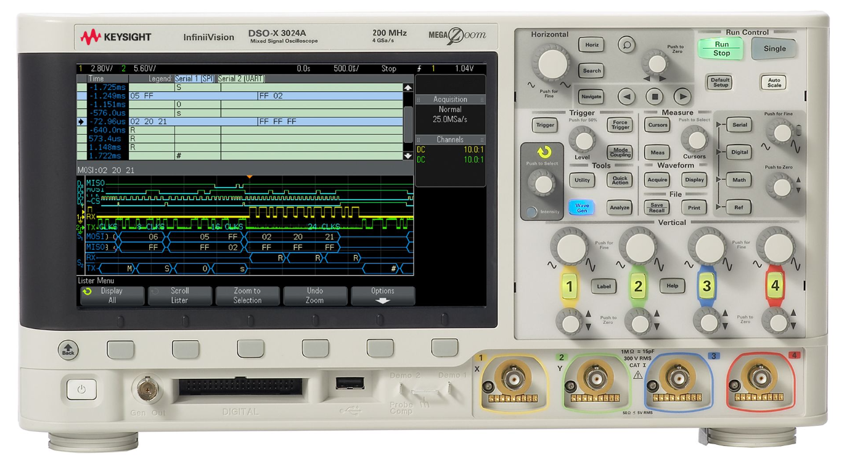Tap the Back key with up-arrow icon
Viewport: 868px width, 467px height.
68,350
